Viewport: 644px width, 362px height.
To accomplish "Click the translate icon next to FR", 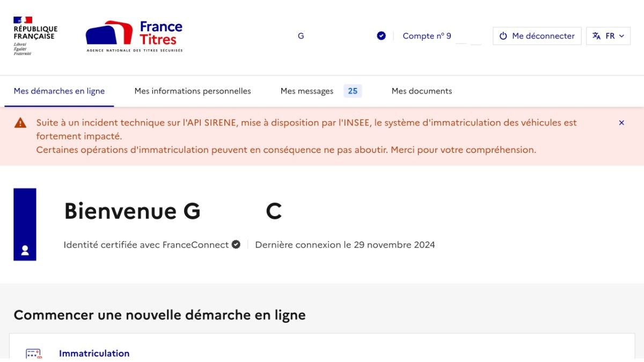I will tap(596, 36).
